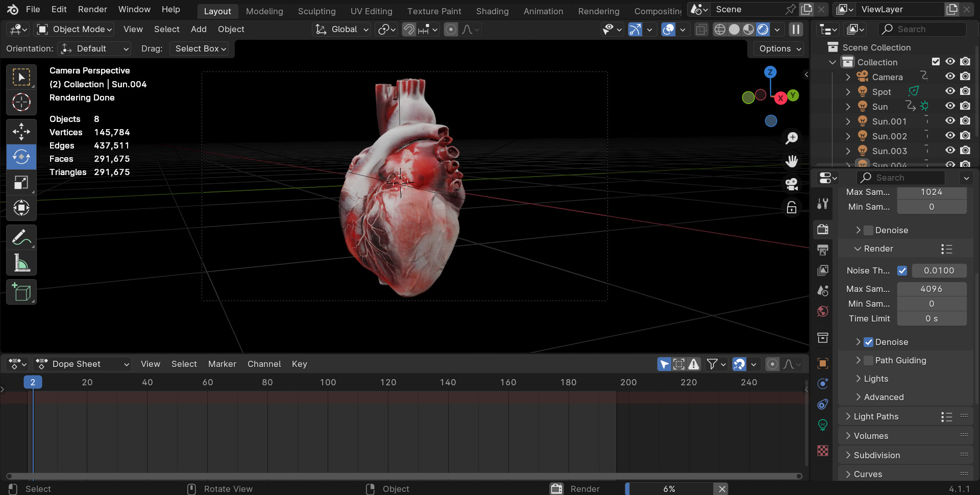Enable Path Guiding checkbox
This screenshot has width=980, height=495.
point(868,360)
